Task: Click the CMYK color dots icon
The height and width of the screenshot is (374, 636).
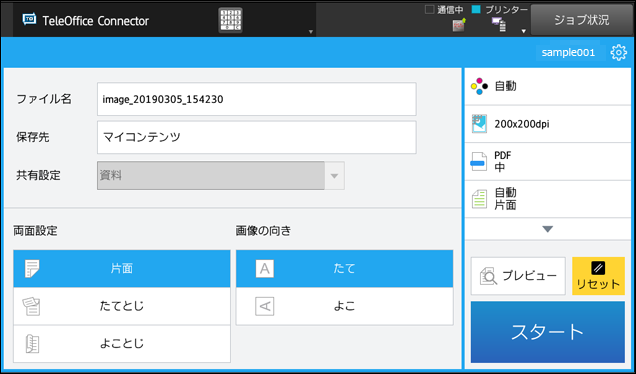Action: (x=479, y=86)
